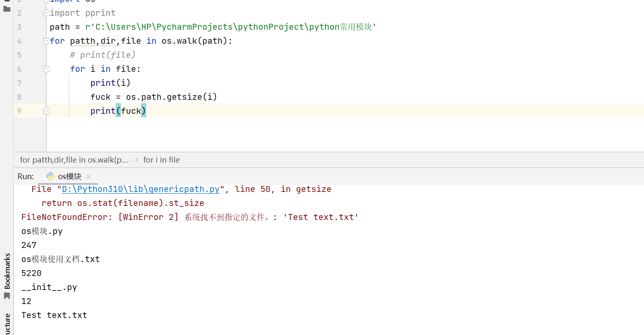Screen dimensions: 644x335
Task: Click 'return os.stat(filename).st_size' traceback line
Action: pyautogui.click(x=123, y=203)
